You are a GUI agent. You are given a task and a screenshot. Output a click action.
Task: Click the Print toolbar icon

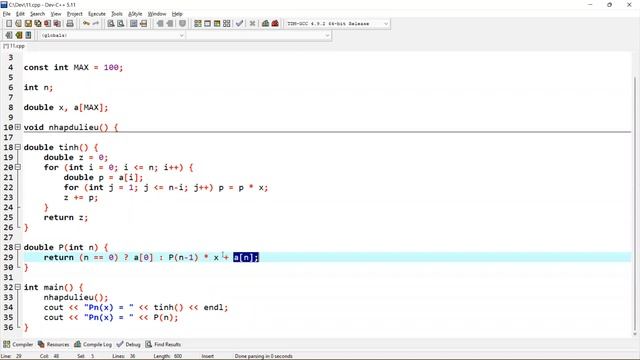(x=70, y=24)
